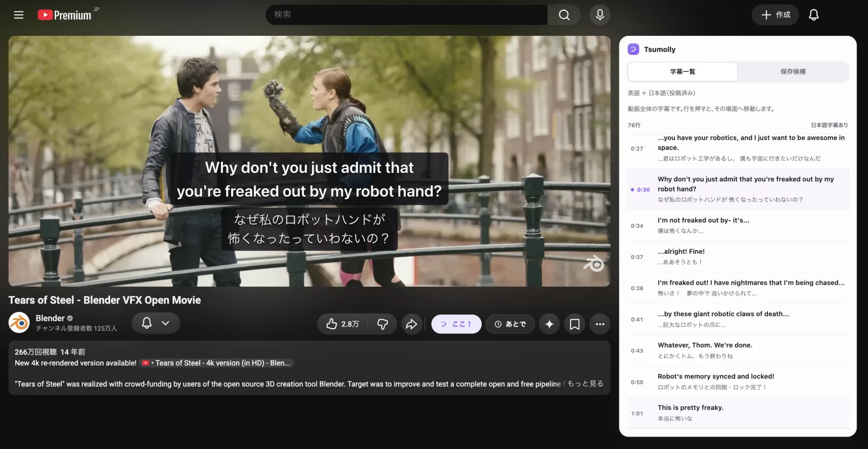Jump to "giant robotic claws of death" line
Screen dimensions: 868x449
click(738, 319)
